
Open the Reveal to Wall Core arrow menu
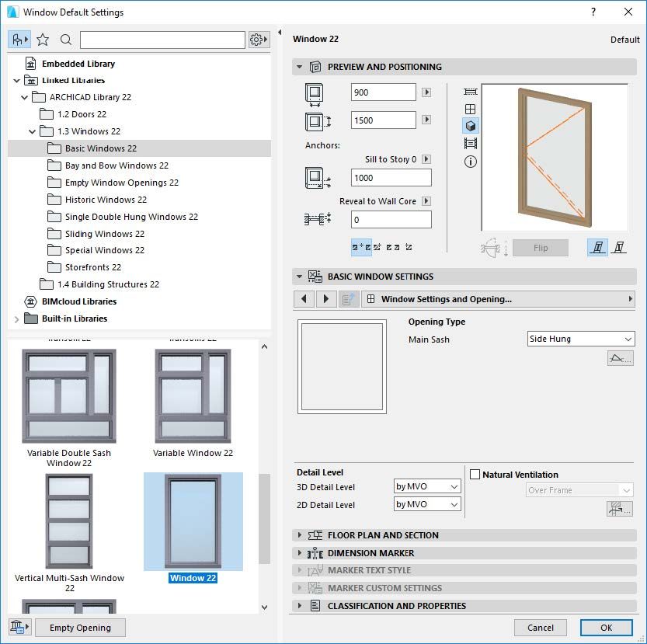click(426, 200)
